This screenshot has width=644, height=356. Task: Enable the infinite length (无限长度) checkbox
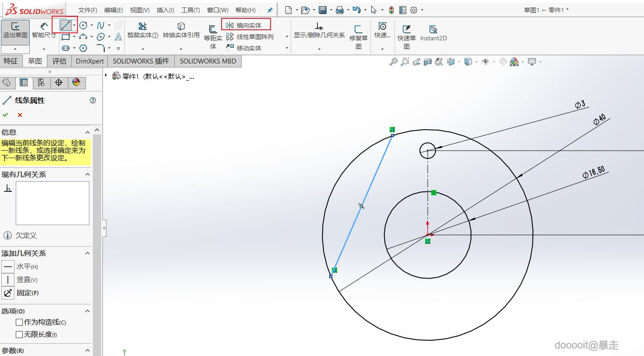click(19, 335)
